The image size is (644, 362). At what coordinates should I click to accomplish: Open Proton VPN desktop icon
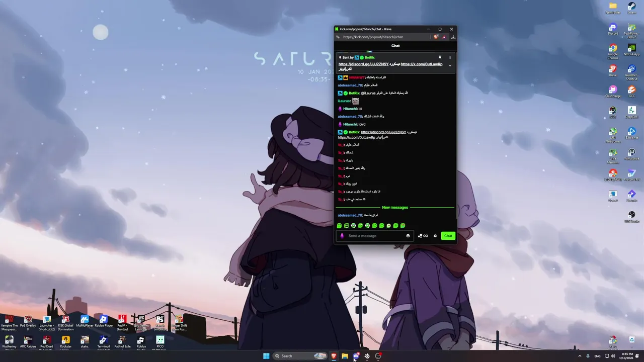(631, 175)
